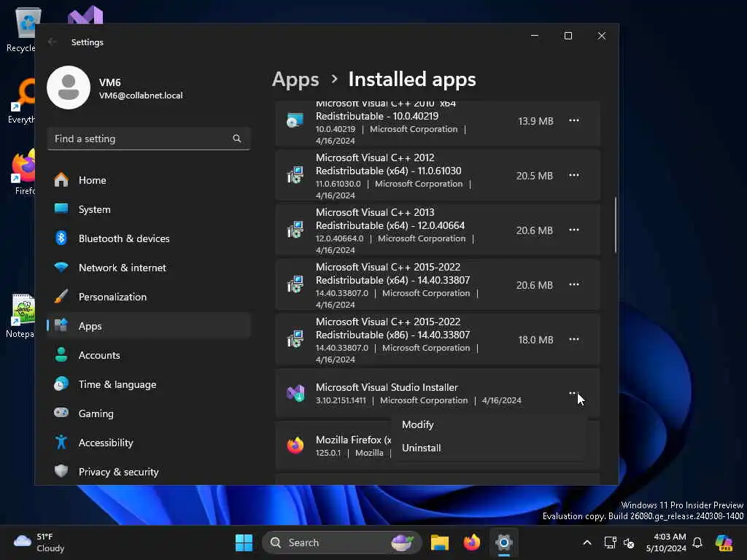Go to Bluetooth & devices settings

149,238
